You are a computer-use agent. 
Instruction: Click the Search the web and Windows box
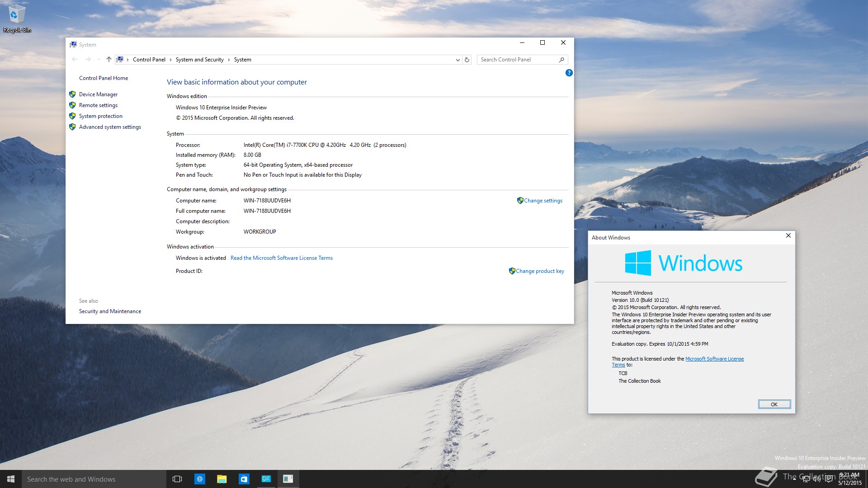click(94, 479)
